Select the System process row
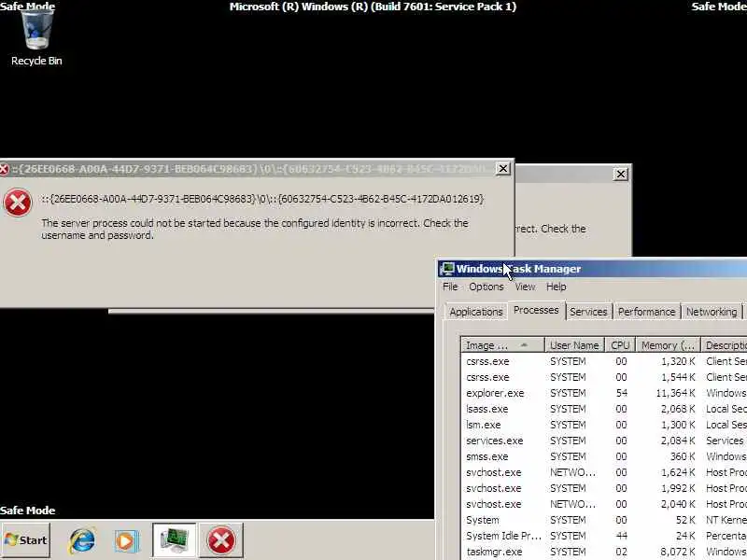Viewport: 747px width, 560px height. [x=604, y=520]
